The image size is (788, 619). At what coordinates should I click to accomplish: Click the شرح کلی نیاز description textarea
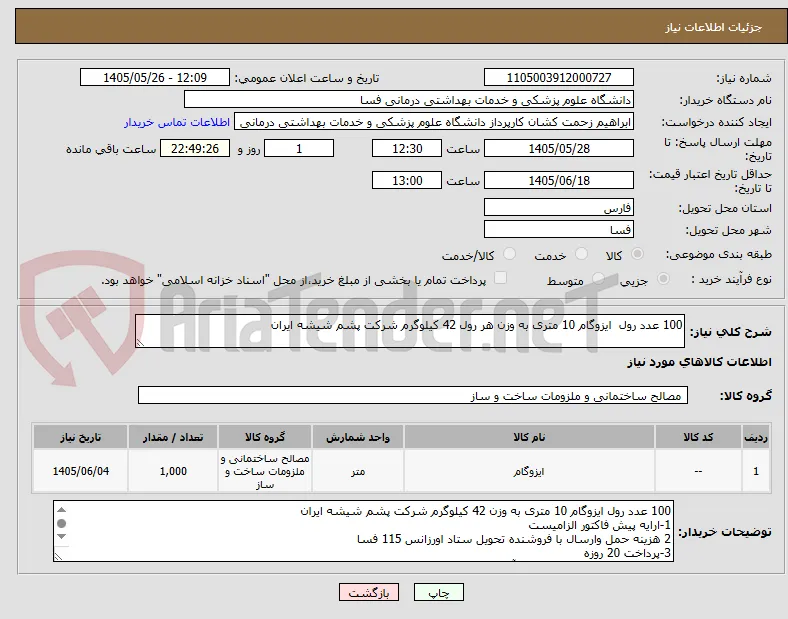pyautogui.click(x=410, y=331)
